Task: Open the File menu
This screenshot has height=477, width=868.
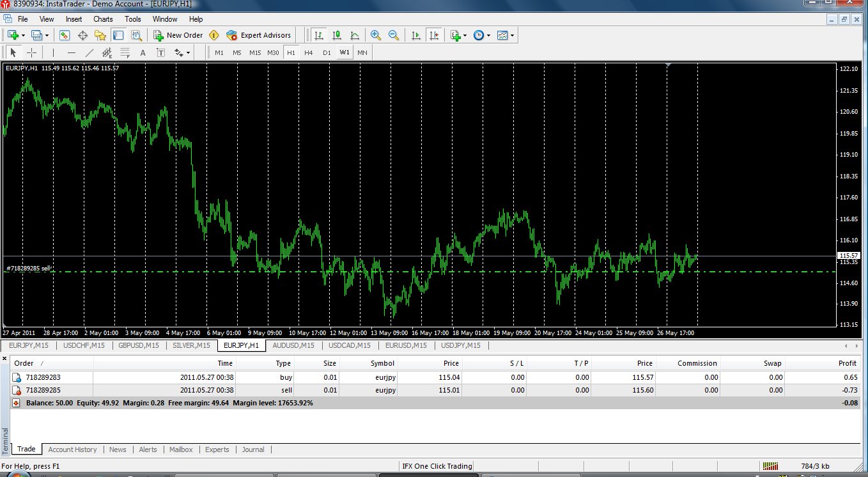Action: coord(23,19)
